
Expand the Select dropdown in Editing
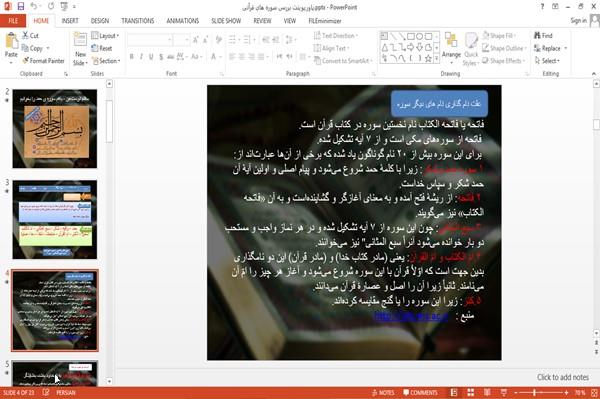pyautogui.click(x=547, y=61)
